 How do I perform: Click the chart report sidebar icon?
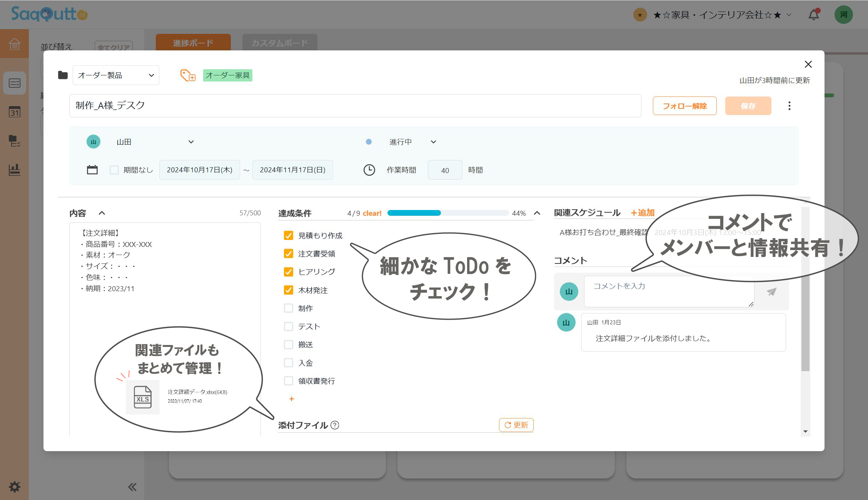(15, 170)
